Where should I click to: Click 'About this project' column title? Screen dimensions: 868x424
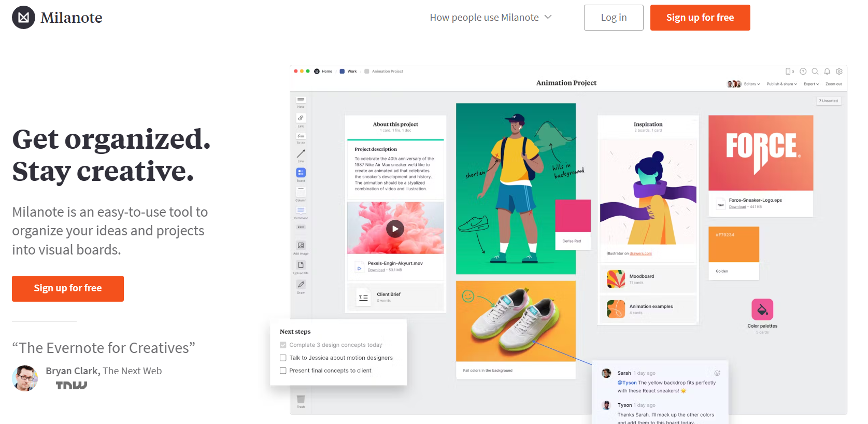[395, 124]
